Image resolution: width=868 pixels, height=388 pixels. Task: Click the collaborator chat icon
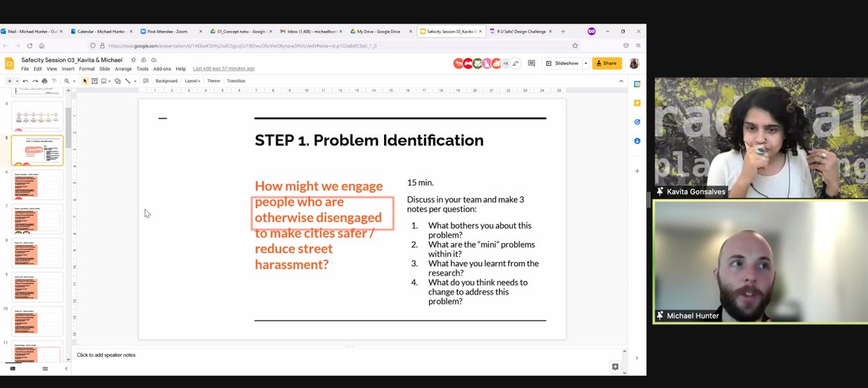(516, 63)
